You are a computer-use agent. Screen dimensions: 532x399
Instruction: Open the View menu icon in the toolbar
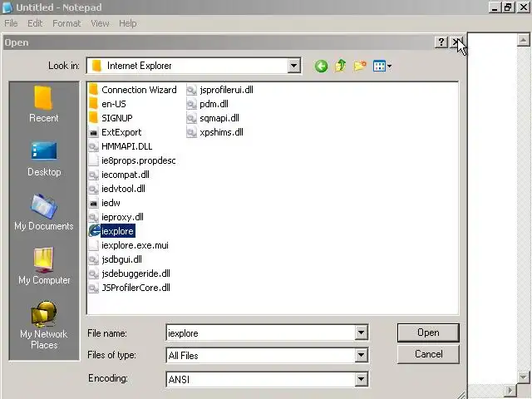(382, 66)
